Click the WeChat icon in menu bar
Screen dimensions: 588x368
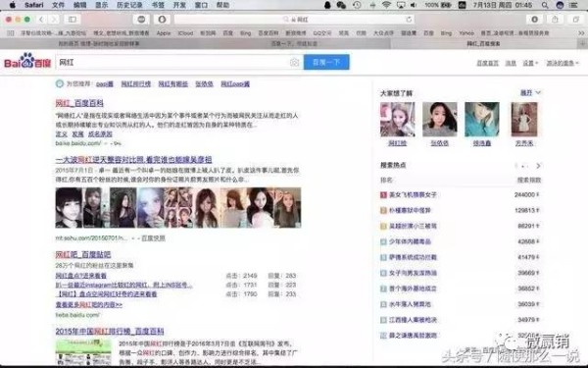341,5
